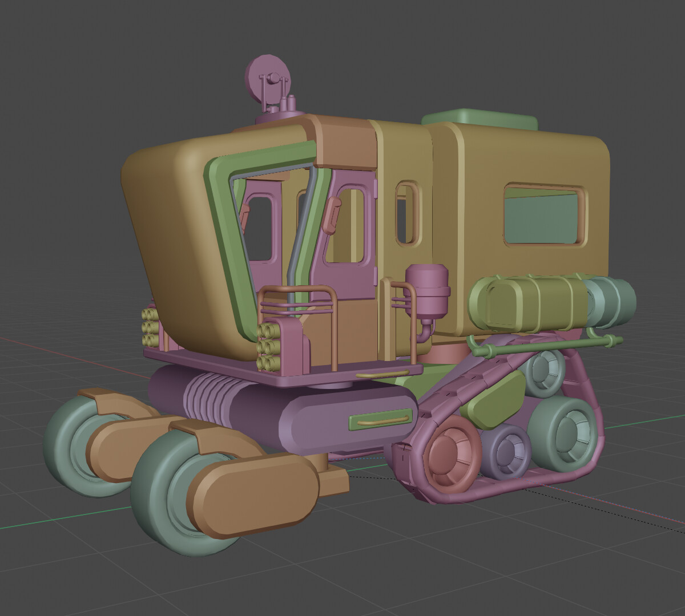
Task: Click the green handle plate on the chassis
Action: (x=380, y=420)
